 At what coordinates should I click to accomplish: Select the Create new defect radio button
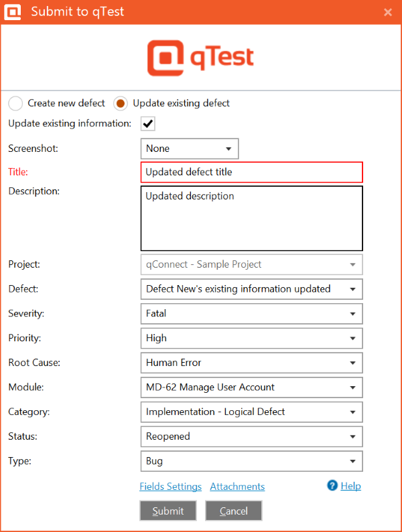pos(15,103)
